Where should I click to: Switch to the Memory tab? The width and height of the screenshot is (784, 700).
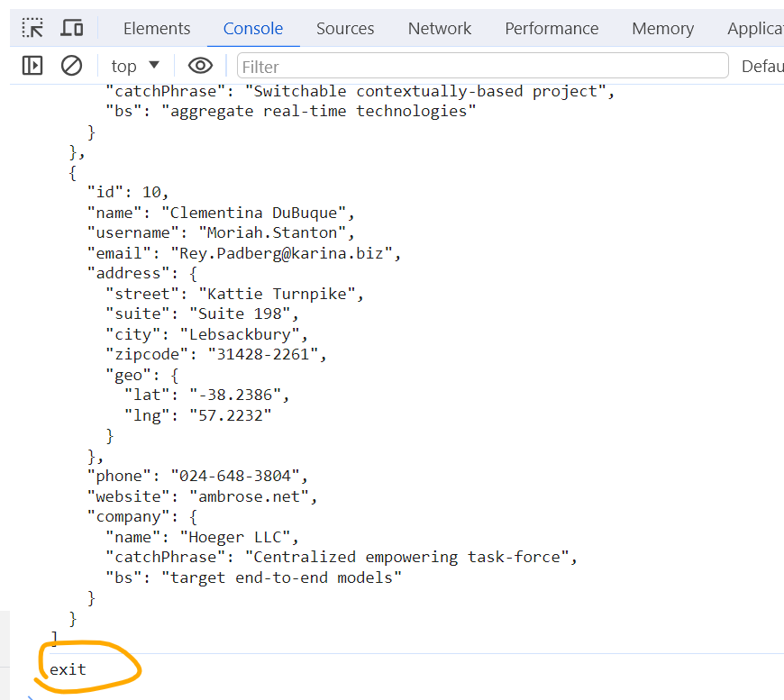[662, 29]
